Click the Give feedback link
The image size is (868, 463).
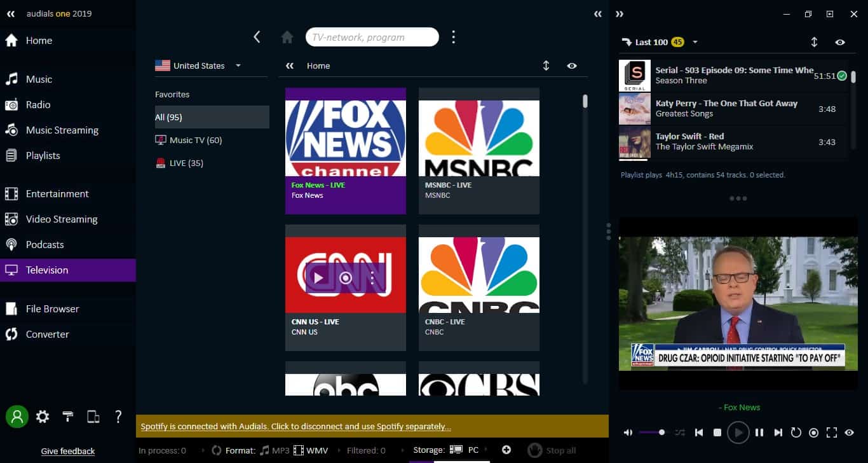[68, 451]
